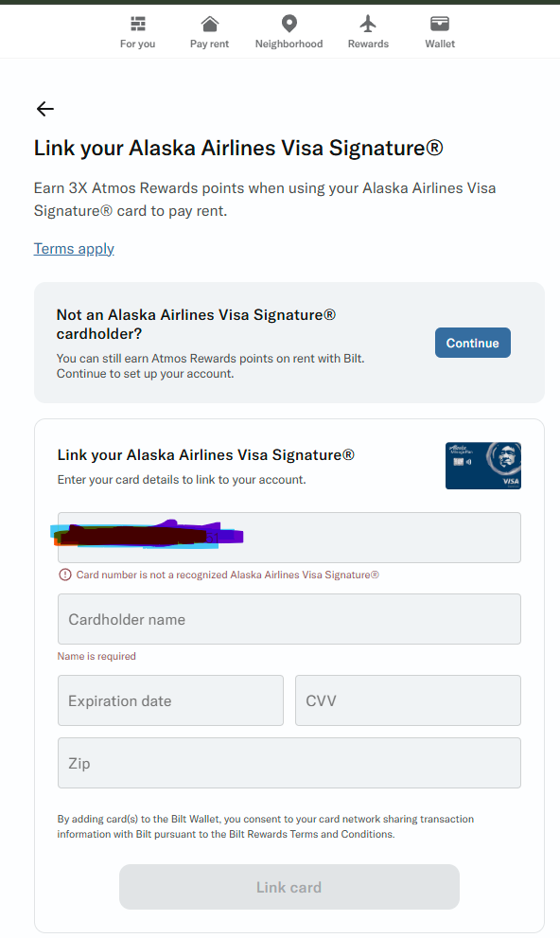Click the Expiration date field
This screenshot has height=938, width=560.
point(170,700)
